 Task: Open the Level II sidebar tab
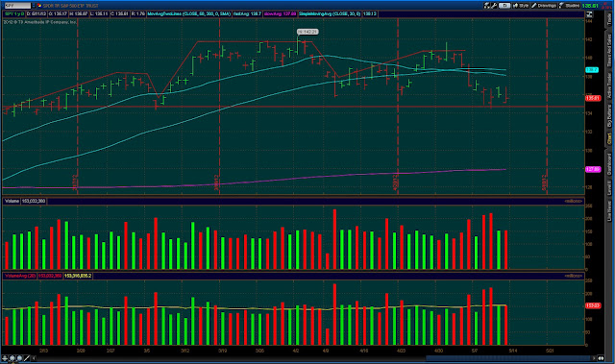coord(609,188)
